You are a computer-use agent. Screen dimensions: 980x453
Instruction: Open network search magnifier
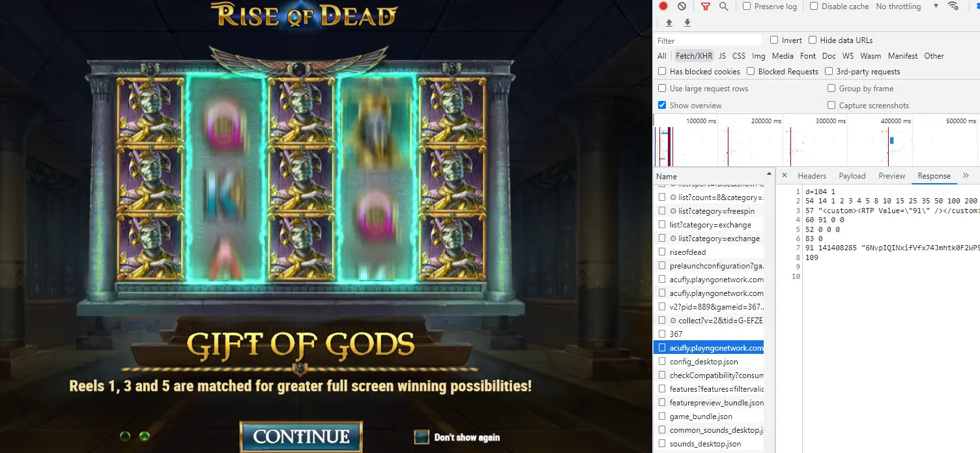point(723,6)
